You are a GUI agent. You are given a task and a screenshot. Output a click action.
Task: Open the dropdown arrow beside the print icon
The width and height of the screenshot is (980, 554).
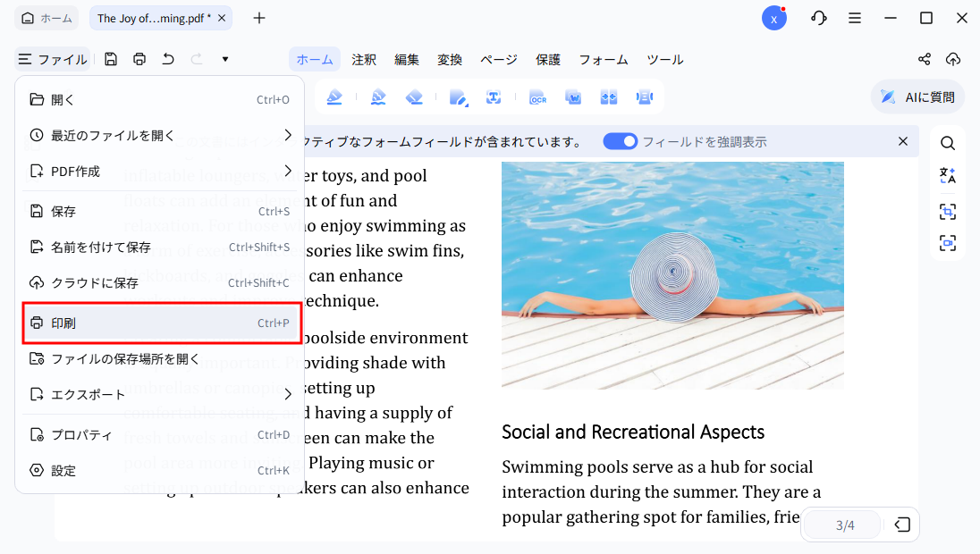pos(224,59)
